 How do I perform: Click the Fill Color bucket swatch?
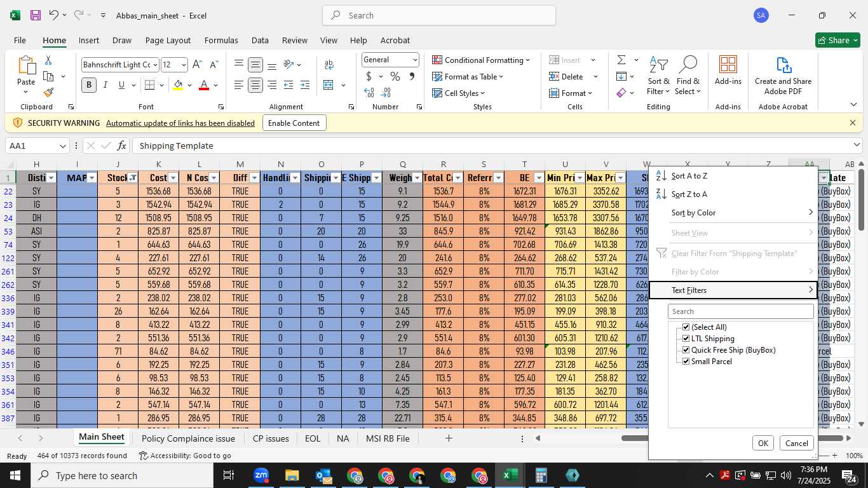pyautogui.click(x=178, y=85)
